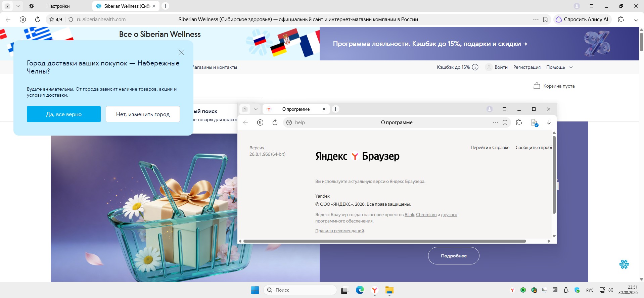
Task: Click Войти to sign in
Action: coord(501,67)
